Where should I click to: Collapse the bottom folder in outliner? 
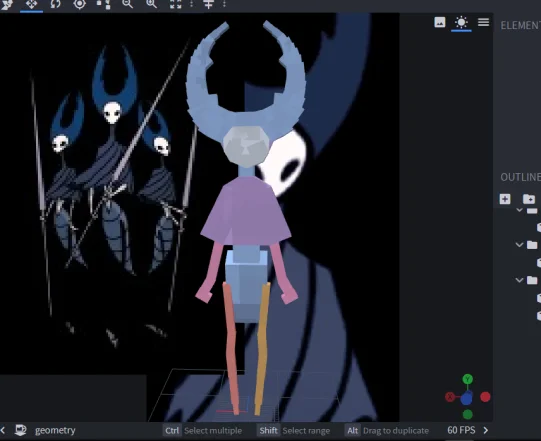pos(519,280)
